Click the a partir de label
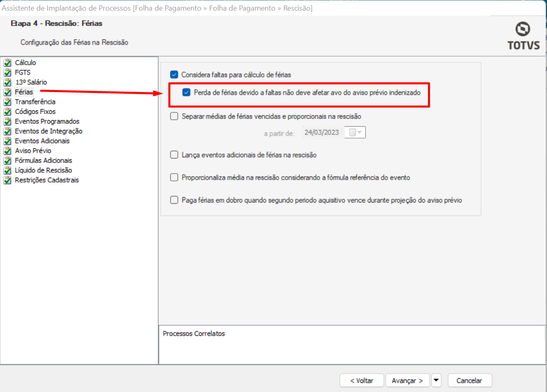 pyautogui.click(x=279, y=133)
